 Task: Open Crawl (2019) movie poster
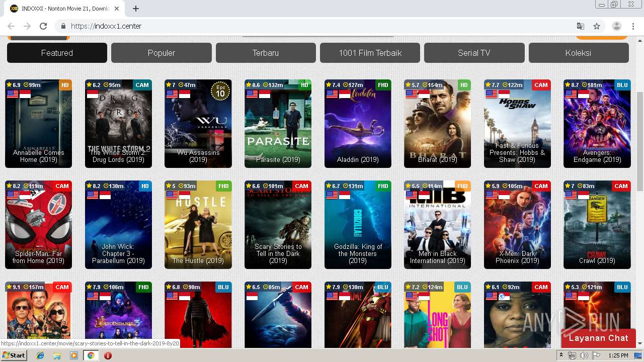pos(597,225)
